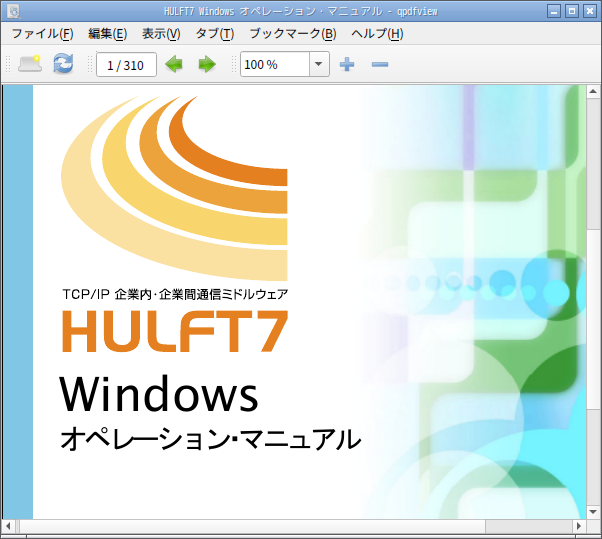Click the horizontal scrollbar left arrow
Viewport: 602px width, 539px height.
click(8, 526)
